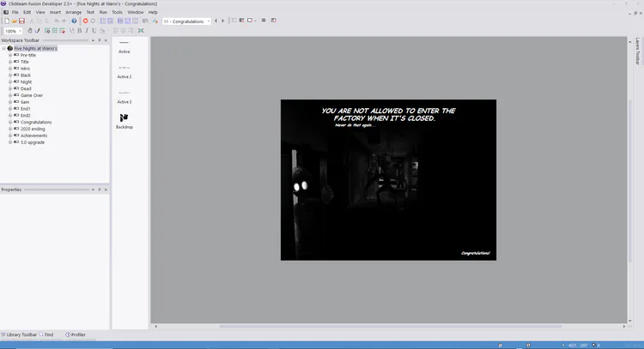Click the center in frame green icon
Screen dimensions: 644x349
pos(141,31)
